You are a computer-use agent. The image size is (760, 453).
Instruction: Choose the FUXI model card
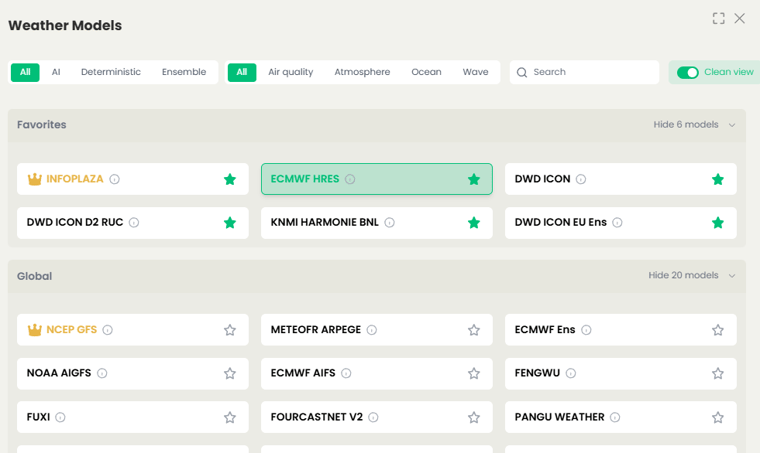[x=133, y=417]
